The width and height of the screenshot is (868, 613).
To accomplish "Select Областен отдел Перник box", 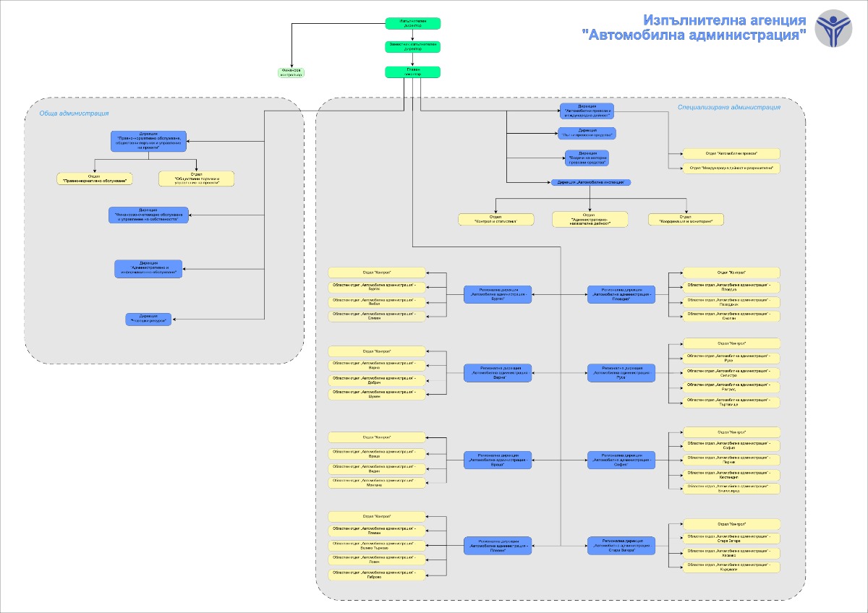I will point(732,460).
